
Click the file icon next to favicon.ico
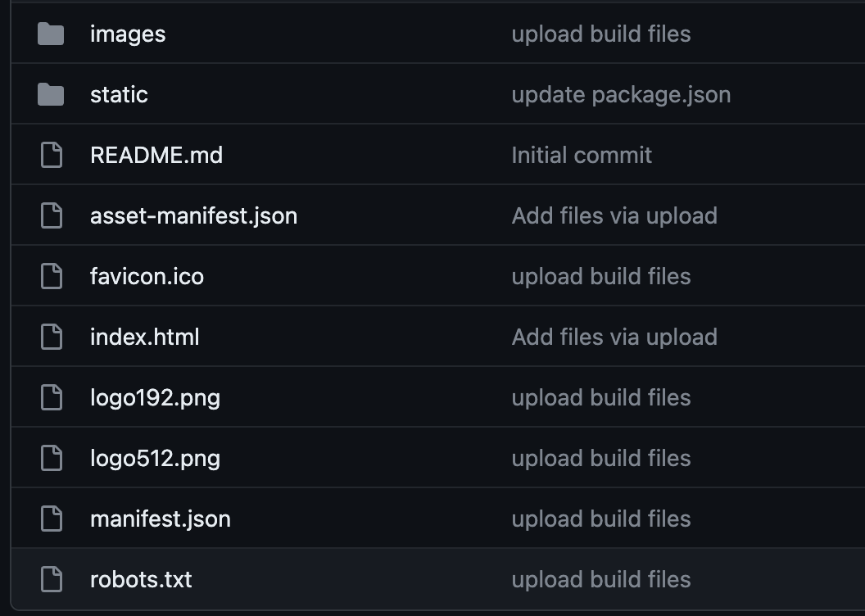52,276
